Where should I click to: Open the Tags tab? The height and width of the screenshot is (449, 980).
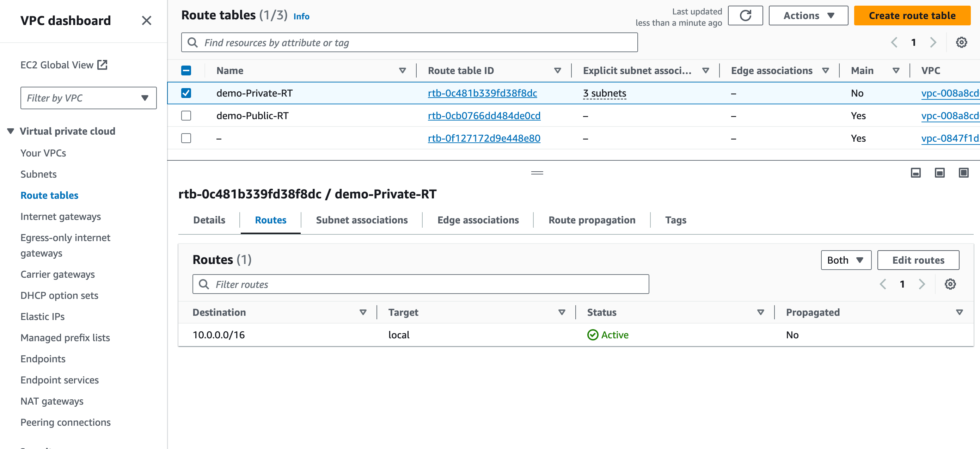[675, 220]
